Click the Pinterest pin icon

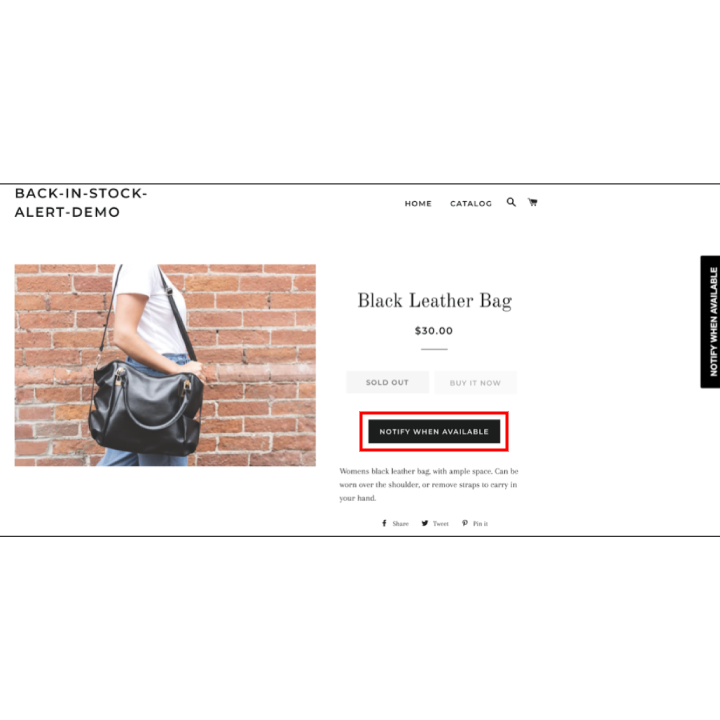tap(465, 523)
